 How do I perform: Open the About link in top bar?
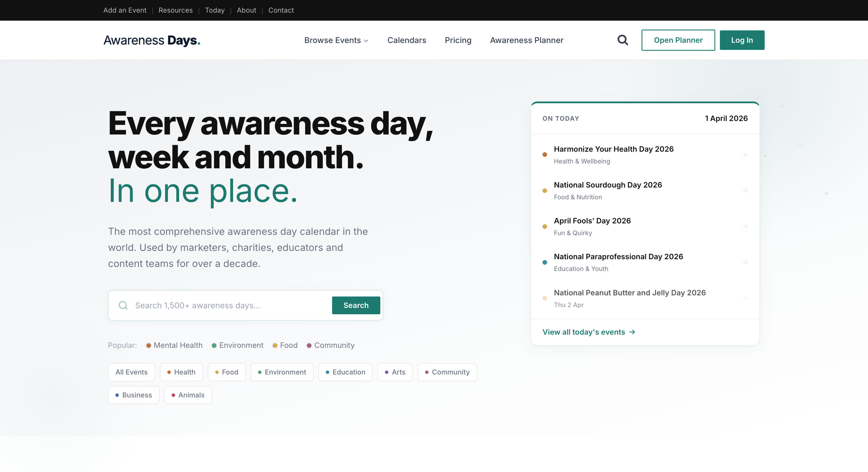[246, 10]
